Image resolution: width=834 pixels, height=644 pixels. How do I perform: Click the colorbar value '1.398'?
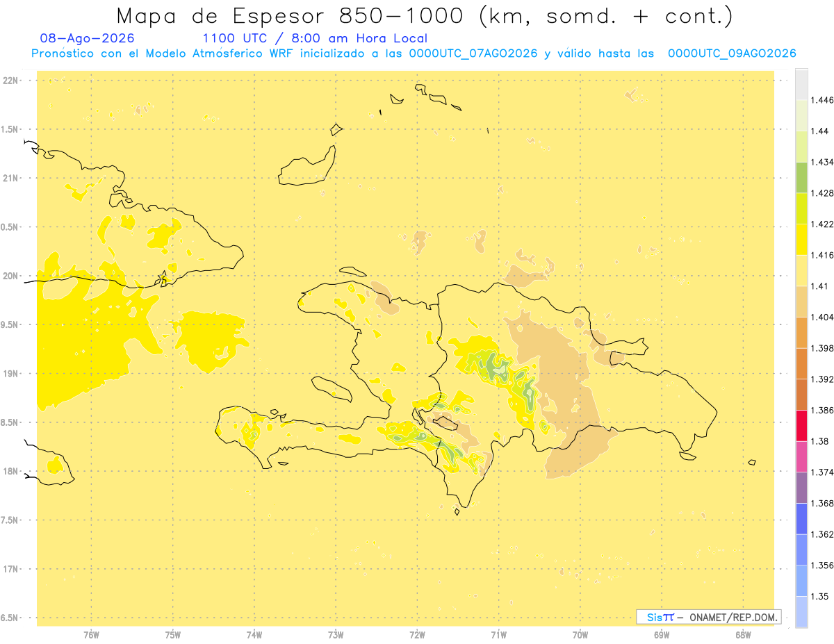(x=822, y=348)
